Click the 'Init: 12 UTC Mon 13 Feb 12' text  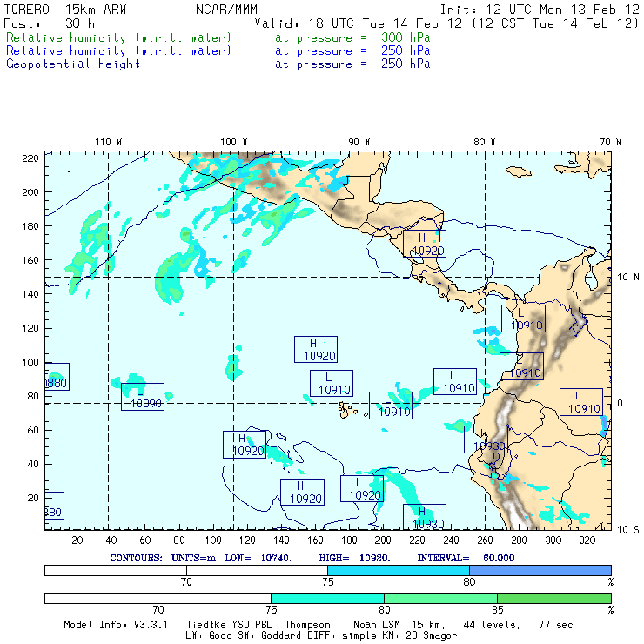tap(540, 9)
